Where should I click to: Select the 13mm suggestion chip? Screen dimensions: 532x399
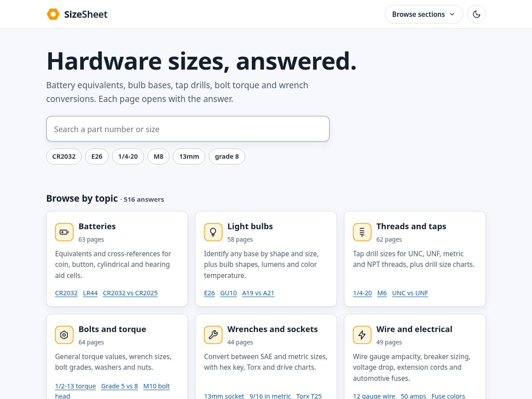[x=189, y=156]
